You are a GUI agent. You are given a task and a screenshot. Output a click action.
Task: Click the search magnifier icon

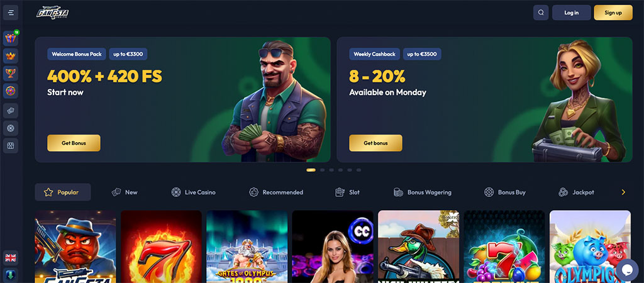pyautogui.click(x=541, y=13)
